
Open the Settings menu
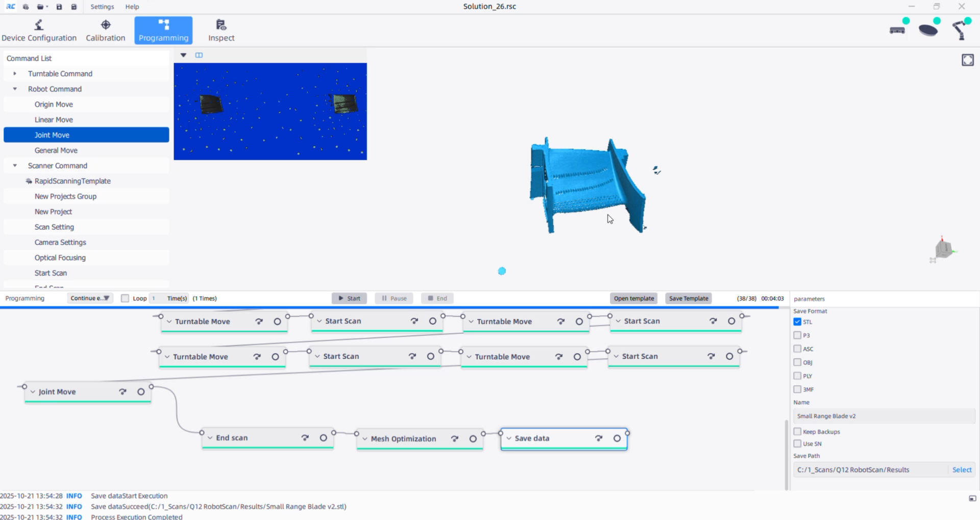[102, 7]
